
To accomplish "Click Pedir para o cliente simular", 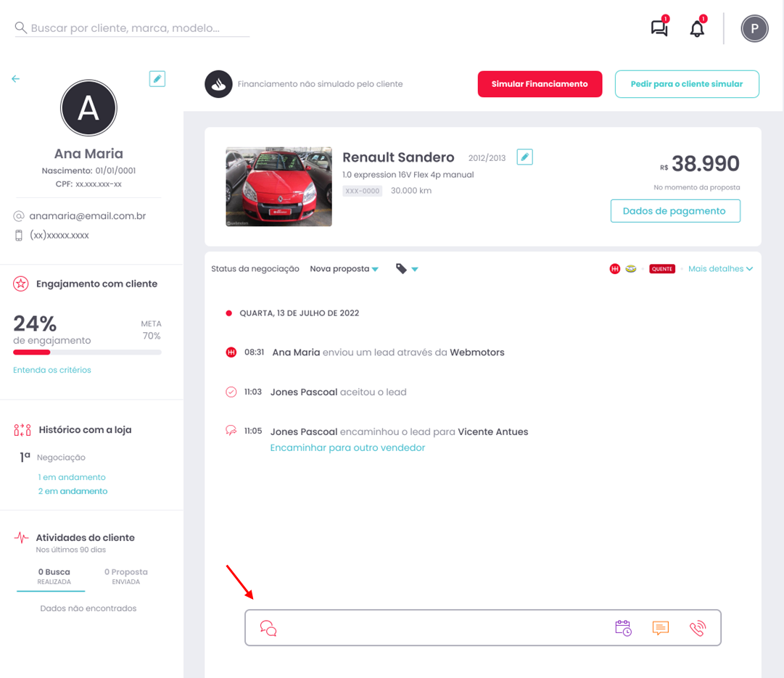I will pyautogui.click(x=687, y=84).
